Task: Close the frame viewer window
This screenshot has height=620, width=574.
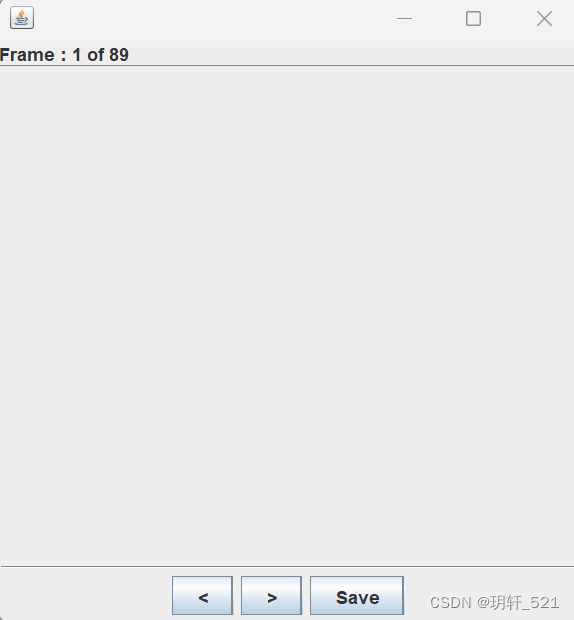Action: point(544,18)
